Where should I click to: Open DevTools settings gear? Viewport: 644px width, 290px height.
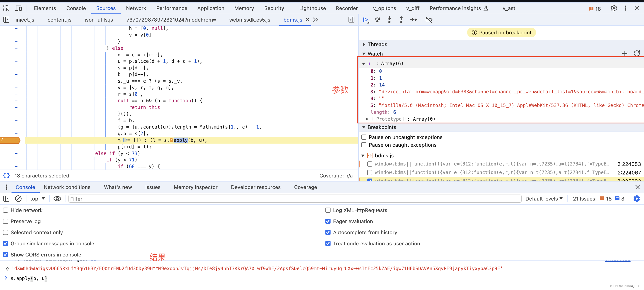[614, 8]
